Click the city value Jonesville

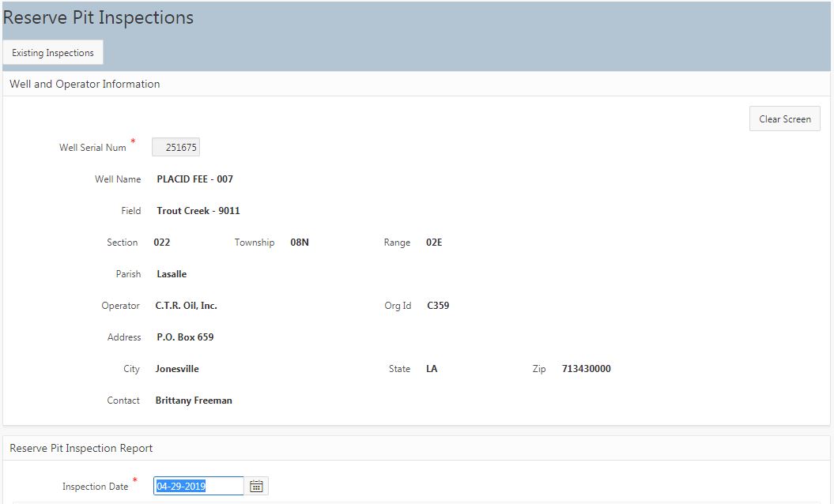(177, 369)
